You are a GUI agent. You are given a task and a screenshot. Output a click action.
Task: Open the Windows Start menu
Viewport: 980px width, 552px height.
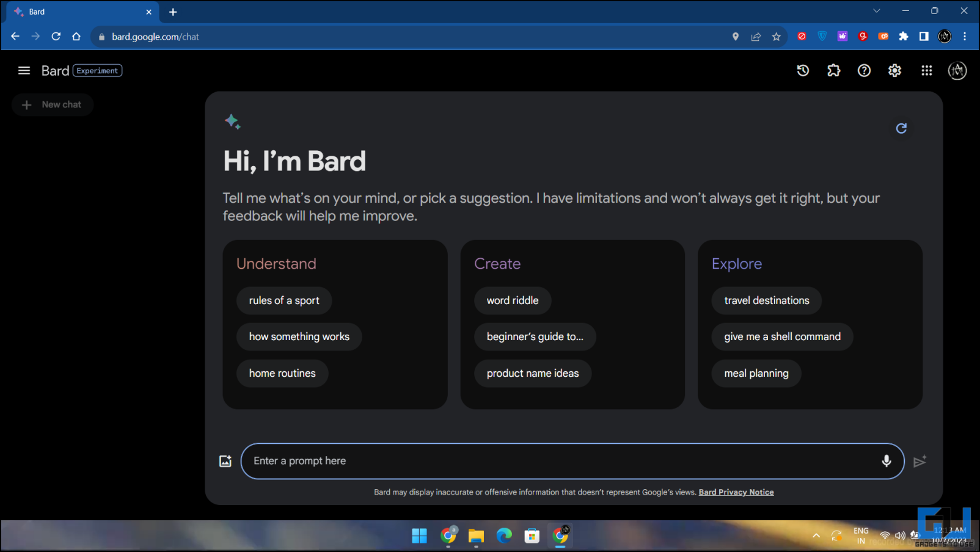pyautogui.click(x=419, y=536)
